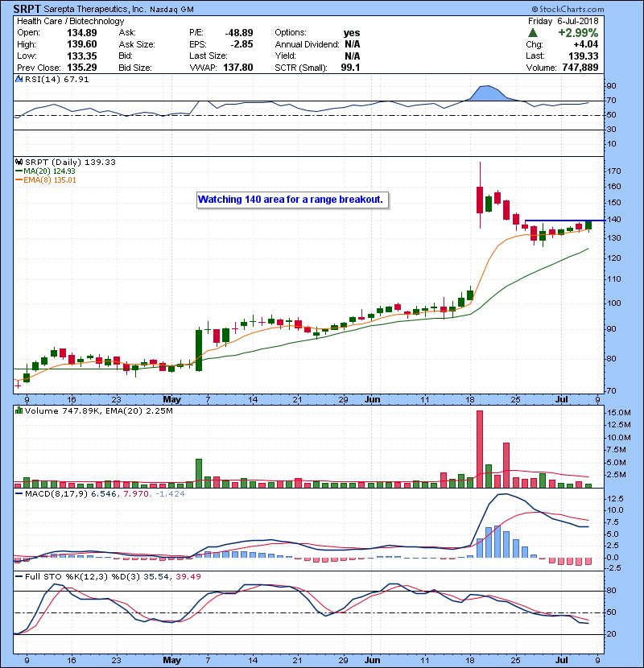Click the Chg value +4.04

coord(585,44)
